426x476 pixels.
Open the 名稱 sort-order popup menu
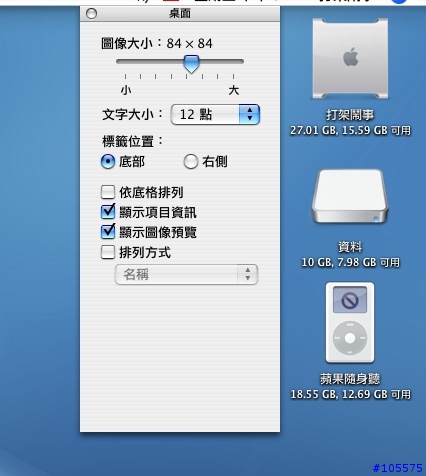[x=186, y=275]
